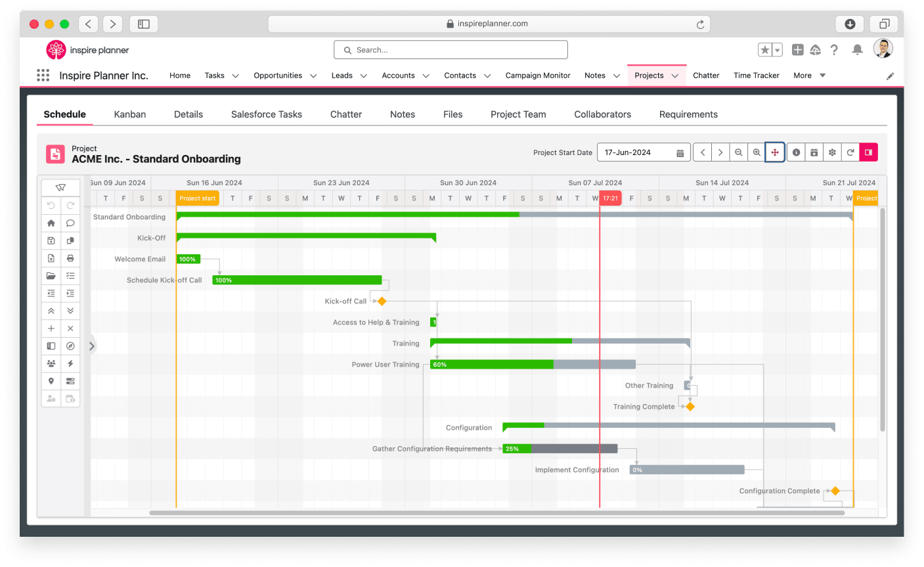Export the schedule with the Excel icon
924x567 pixels.
[x=51, y=258]
